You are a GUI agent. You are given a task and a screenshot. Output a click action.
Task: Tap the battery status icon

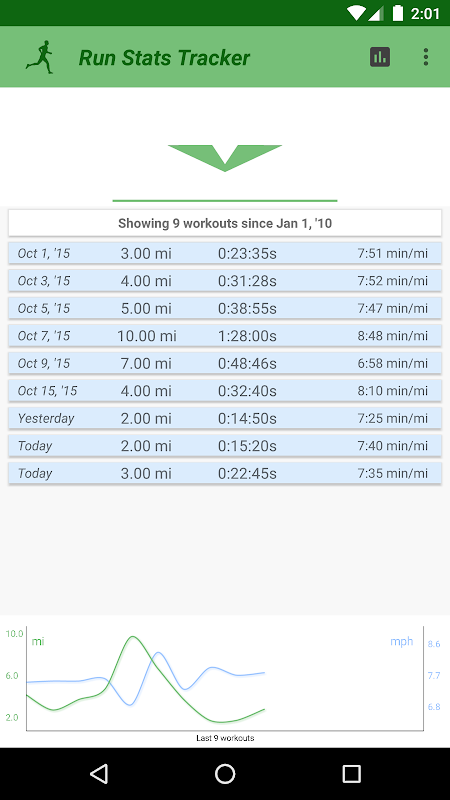(x=397, y=13)
